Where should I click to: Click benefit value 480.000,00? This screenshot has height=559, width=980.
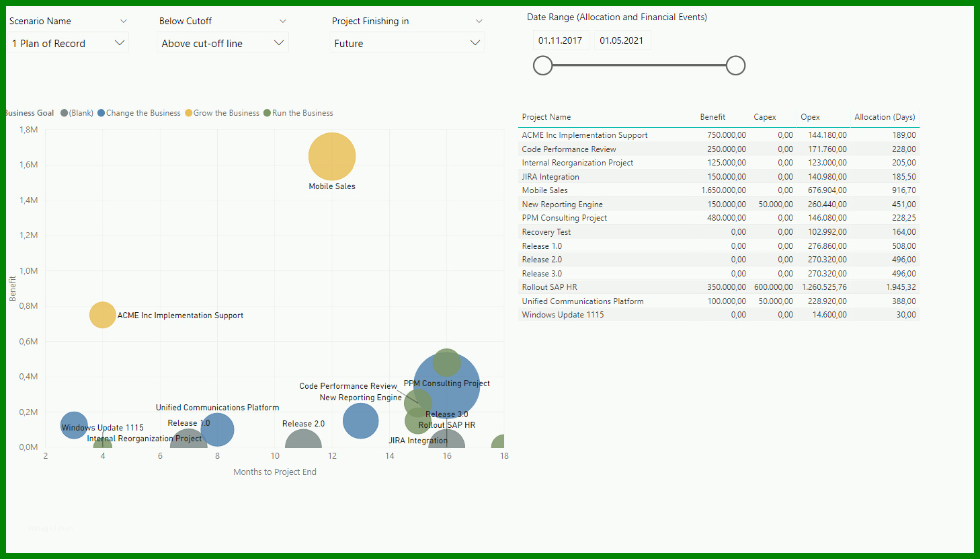(x=727, y=218)
